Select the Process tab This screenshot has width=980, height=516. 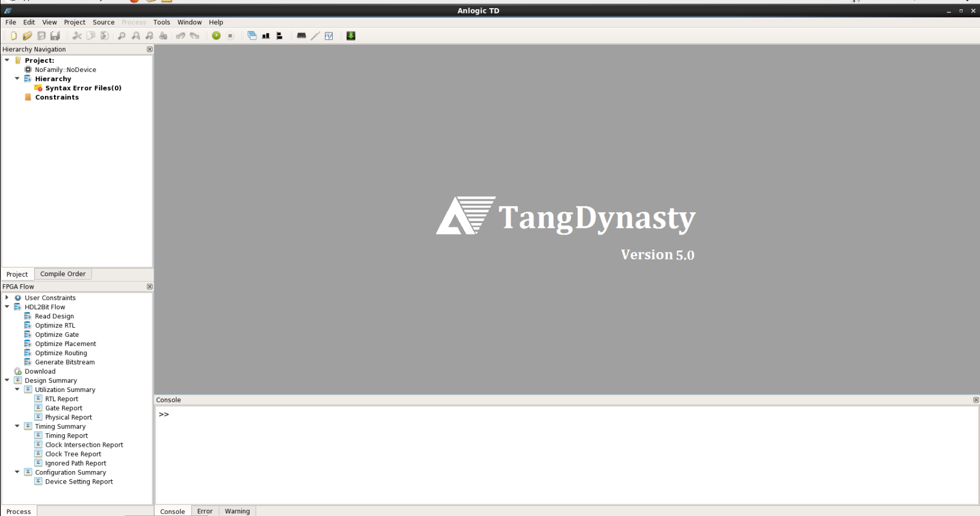[19, 511]
